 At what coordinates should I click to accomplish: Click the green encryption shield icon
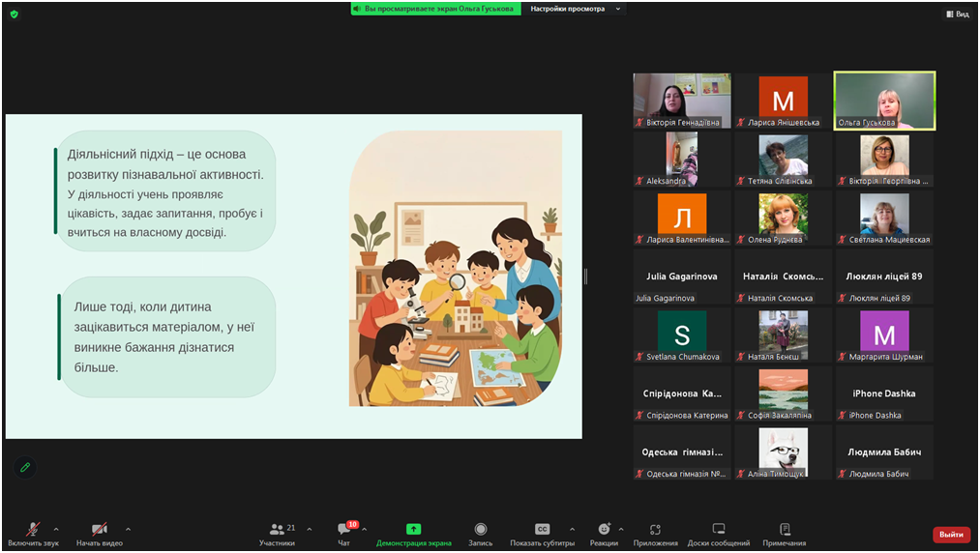pos(14,15)
